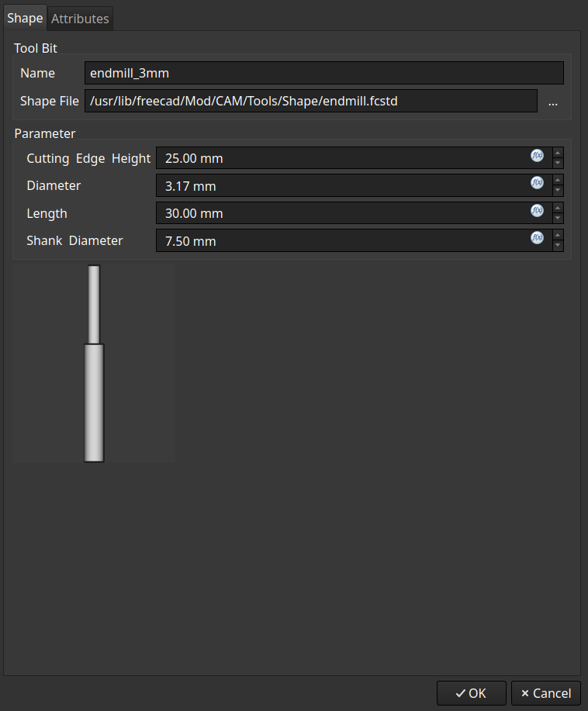
Task: Decrease Cutting Edge Height with down arrow
Action: click(558, 164)
